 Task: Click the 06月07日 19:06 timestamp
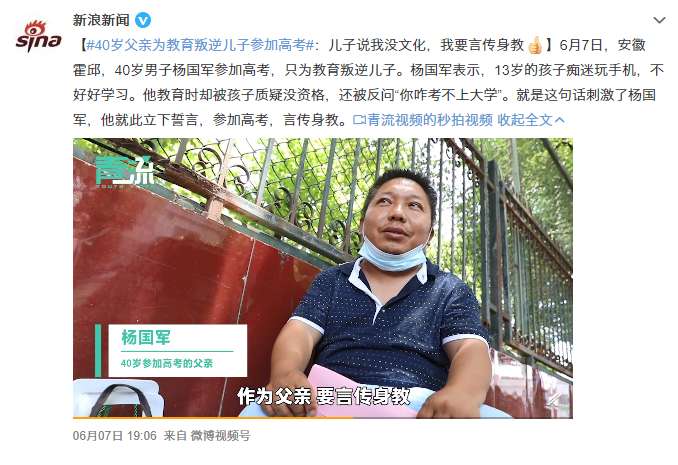coord(115,435)
